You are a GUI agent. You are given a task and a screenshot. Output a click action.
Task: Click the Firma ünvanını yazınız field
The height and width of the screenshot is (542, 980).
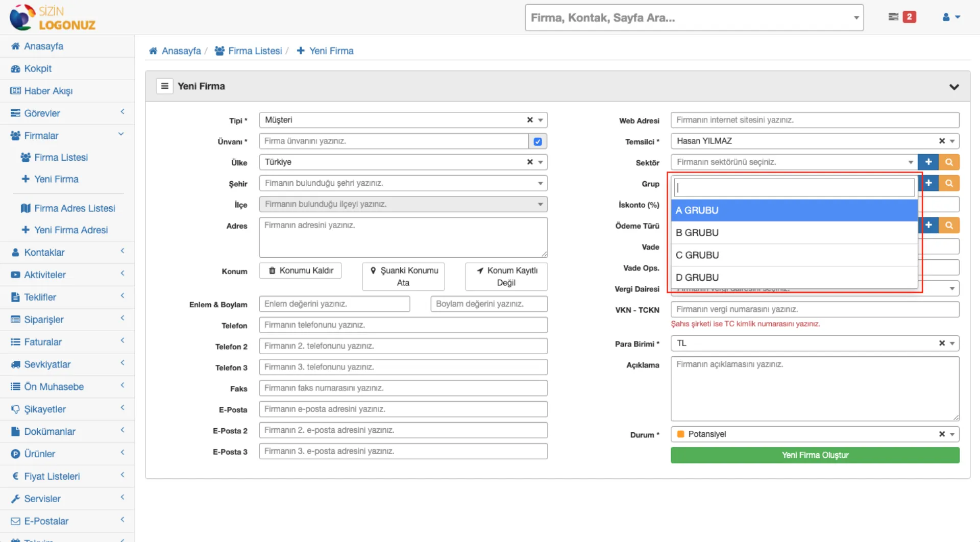coord(394,141)
